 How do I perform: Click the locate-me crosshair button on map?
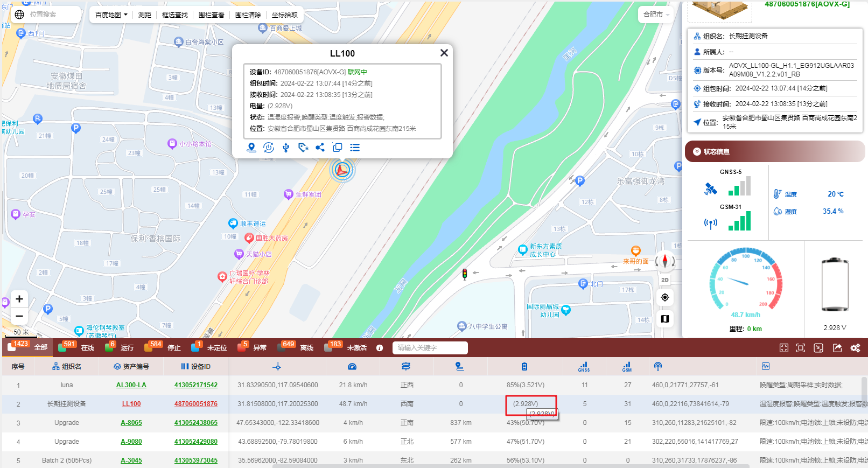click(665, 297)
